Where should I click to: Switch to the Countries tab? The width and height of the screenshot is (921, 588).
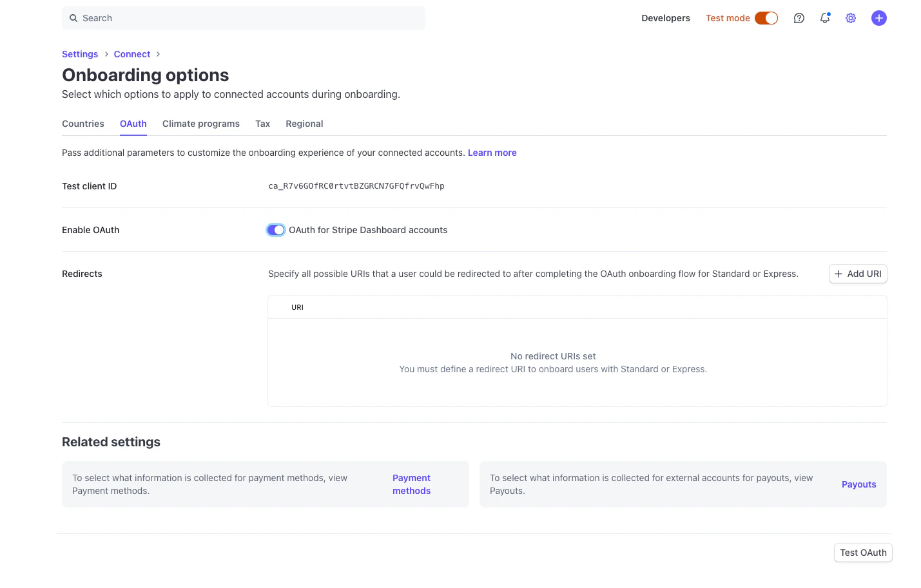pos(82,124)
